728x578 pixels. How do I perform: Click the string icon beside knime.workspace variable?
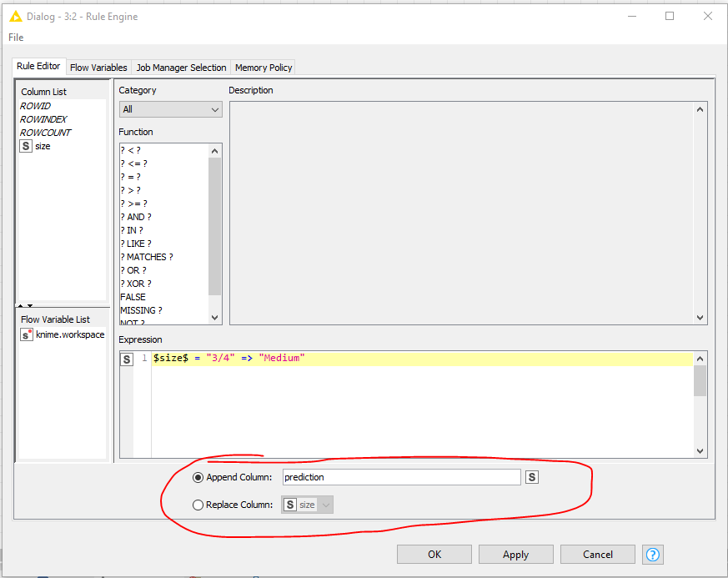[x=24, y=334]
